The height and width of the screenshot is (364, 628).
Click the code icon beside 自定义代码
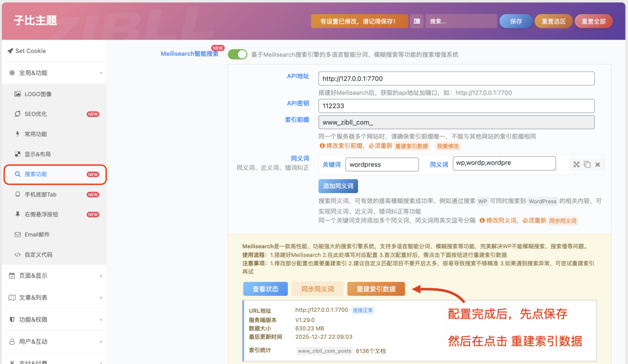tap(16, 255)
